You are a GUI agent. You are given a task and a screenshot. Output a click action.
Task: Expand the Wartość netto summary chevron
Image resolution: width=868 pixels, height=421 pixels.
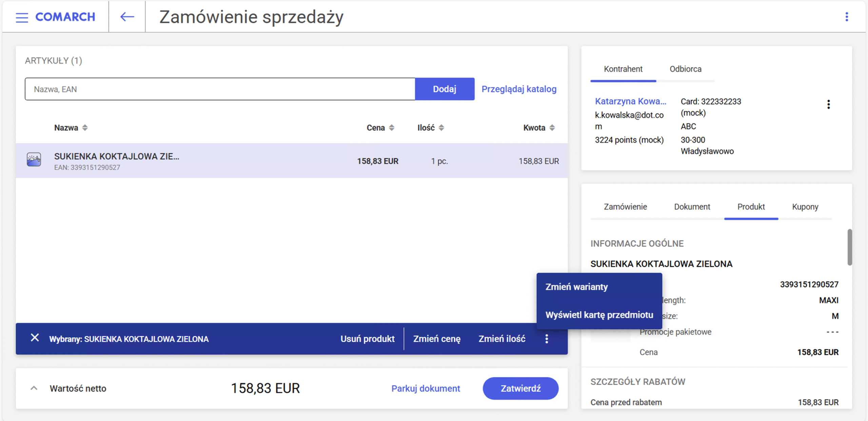34,388
